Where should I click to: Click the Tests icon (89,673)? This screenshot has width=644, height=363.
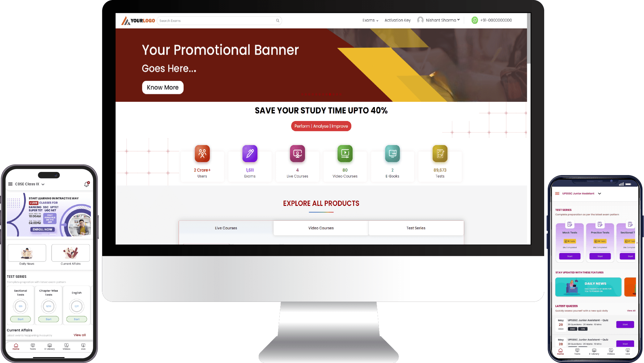(x=440, y=153)
